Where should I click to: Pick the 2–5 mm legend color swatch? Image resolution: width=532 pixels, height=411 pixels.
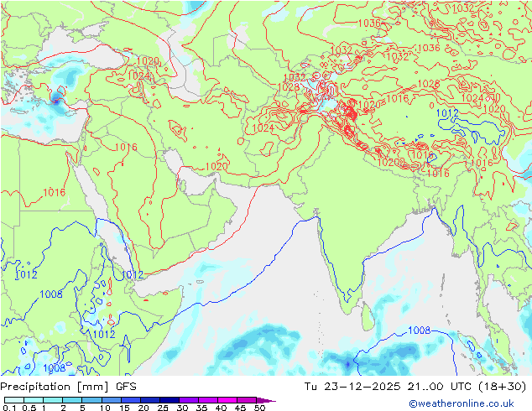72,400
